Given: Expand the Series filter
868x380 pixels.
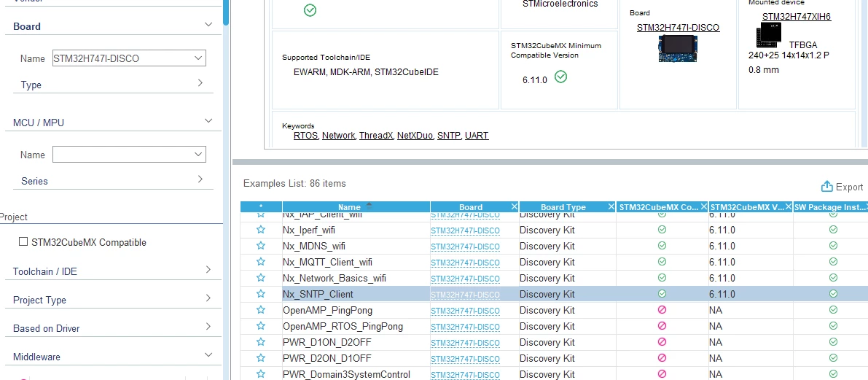Looking at the screenshot, I should [200, 179].
